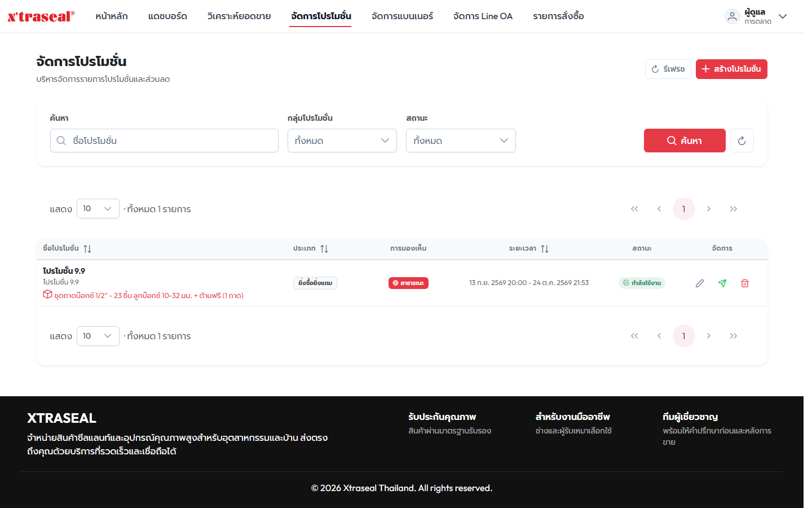Click the red ค้นหา search button

[x=685, y=141]
